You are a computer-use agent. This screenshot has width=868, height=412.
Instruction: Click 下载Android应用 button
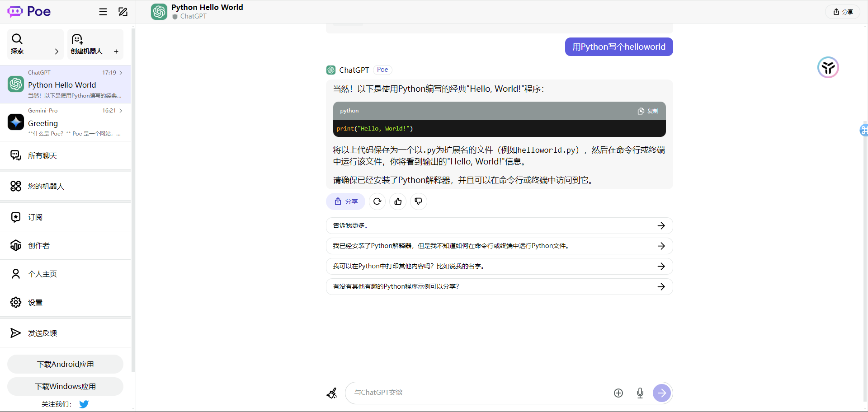point(65,364)
